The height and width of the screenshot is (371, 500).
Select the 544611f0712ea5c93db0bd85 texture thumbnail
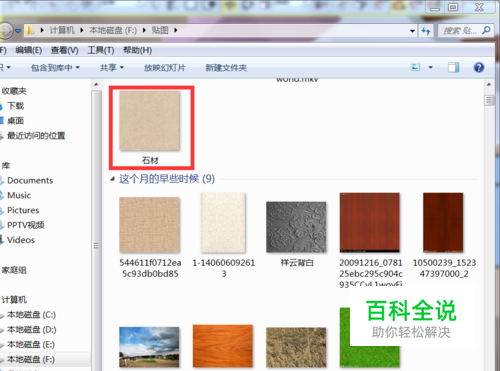(x=150, y=225)
